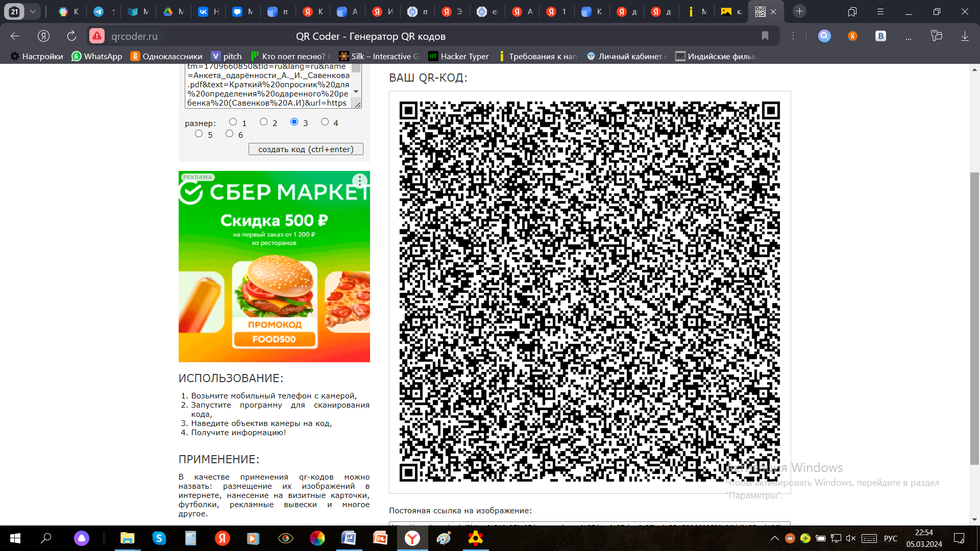Click the generated QR code image
Screen dimensions: 980x551
tap(590, 292)
